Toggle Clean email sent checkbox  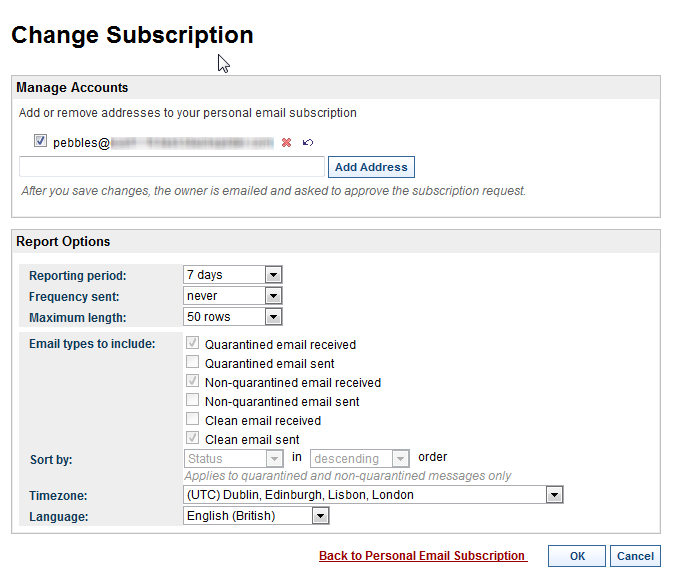(x=193, y=438)
